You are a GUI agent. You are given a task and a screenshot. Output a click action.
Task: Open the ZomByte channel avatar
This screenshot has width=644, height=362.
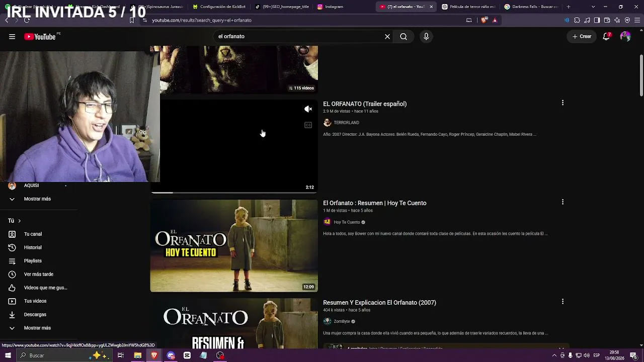click(x=327, y=321)
